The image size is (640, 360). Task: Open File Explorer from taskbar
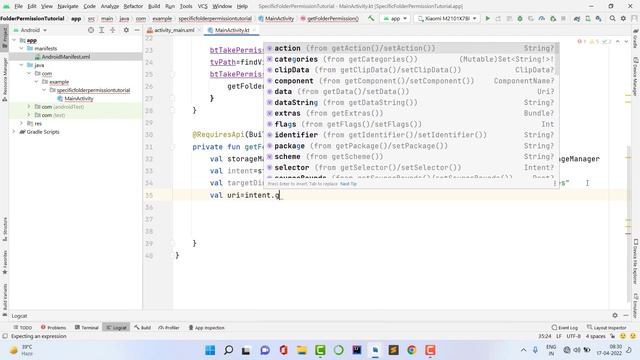(x=302, y=350)
